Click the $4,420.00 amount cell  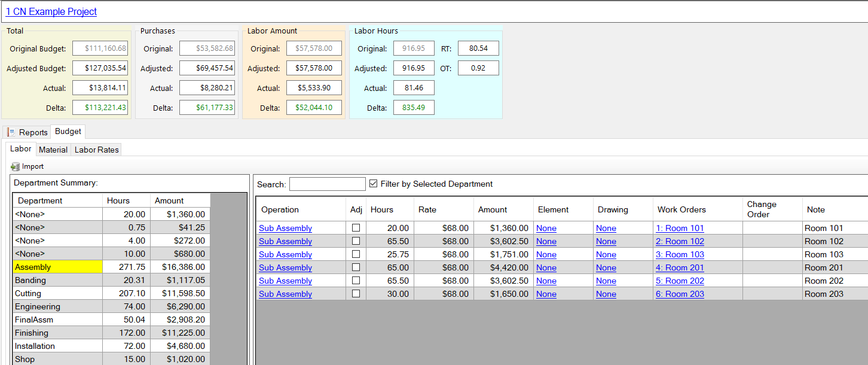tap(503, 267)
